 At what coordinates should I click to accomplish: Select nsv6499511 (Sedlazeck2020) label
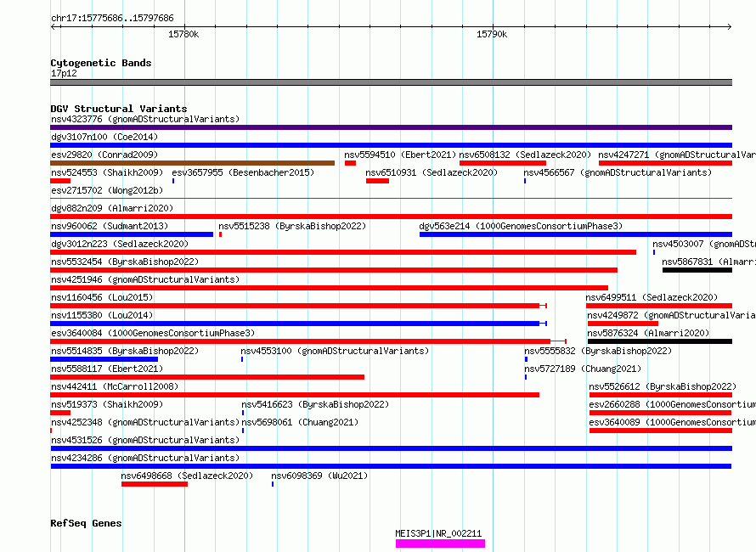pos(652,297)
